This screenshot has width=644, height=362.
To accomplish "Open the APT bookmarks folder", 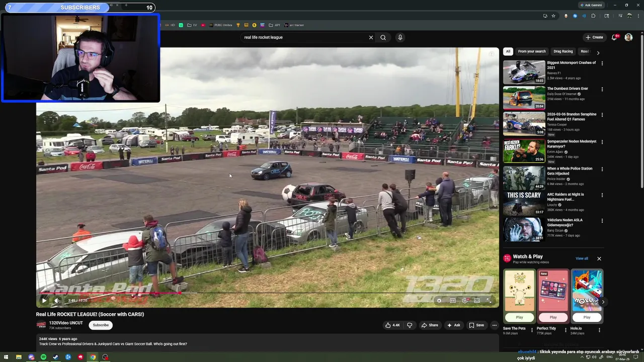I will tap(275, 25).
